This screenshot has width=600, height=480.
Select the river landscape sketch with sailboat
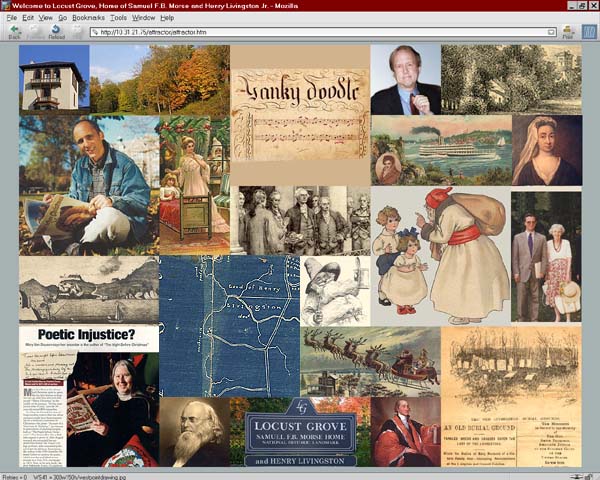[x=89, y=290]
